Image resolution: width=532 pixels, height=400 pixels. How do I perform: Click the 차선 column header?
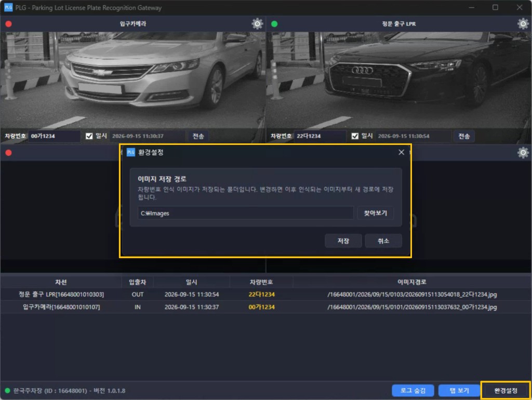[61, 282]
